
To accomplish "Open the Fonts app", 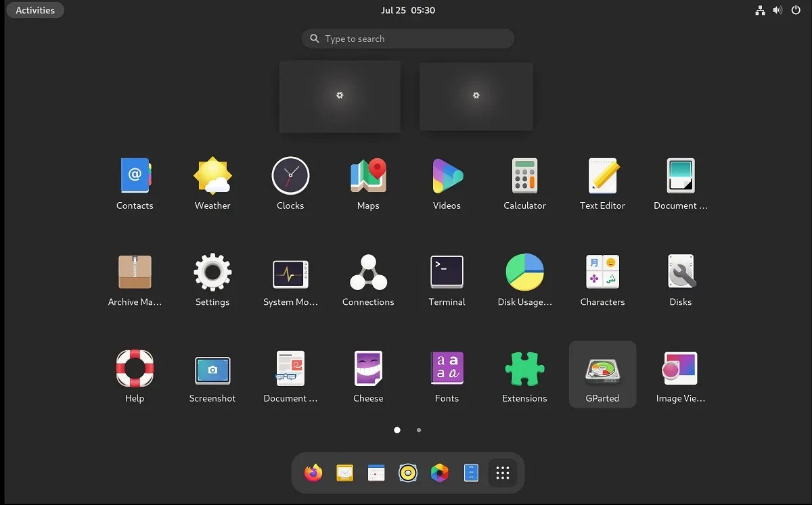I will (x=447, y=375).
